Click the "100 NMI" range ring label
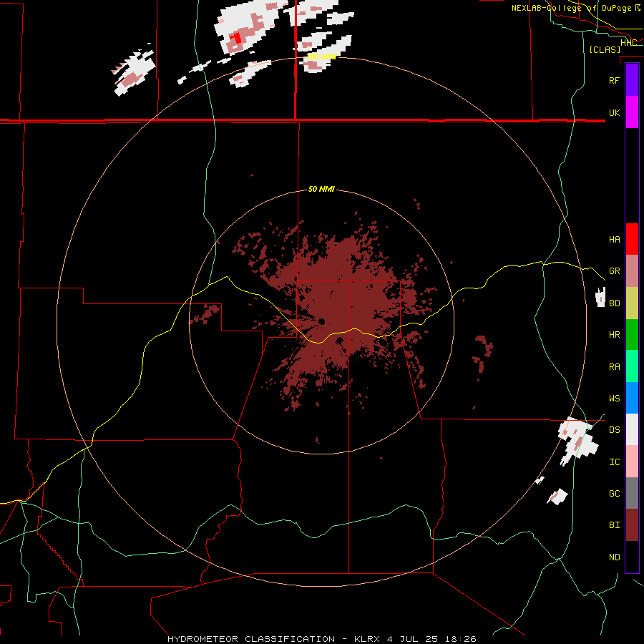 pos(322,57)
